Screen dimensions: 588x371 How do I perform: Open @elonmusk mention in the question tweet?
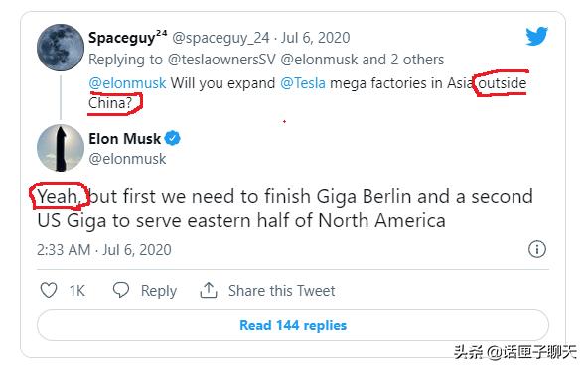[127, 83]
